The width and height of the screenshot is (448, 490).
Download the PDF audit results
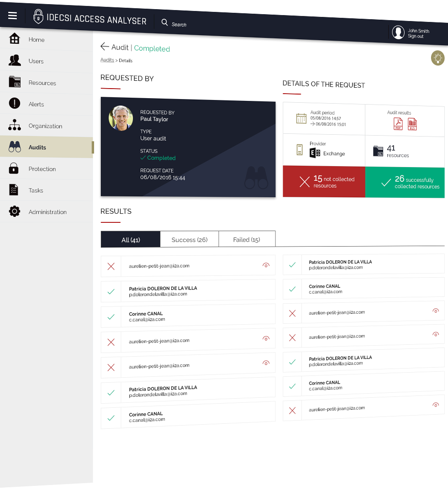pos(398,124)
